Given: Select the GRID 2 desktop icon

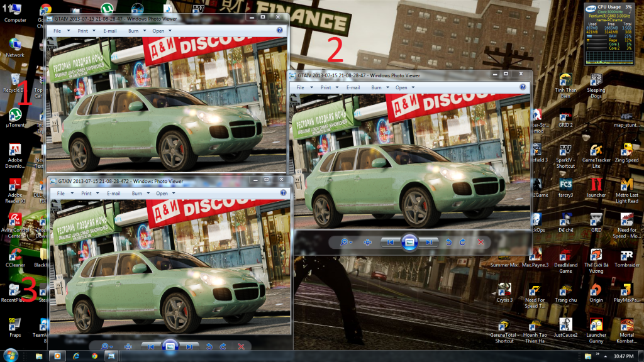Looking at the screenshot, I should pyautogui.click(x=565, y=118).
